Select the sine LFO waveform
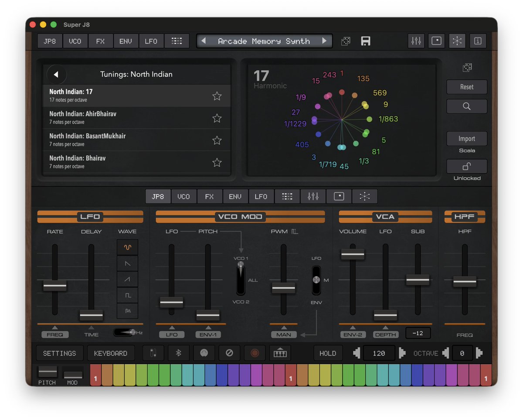 point(127,247)
